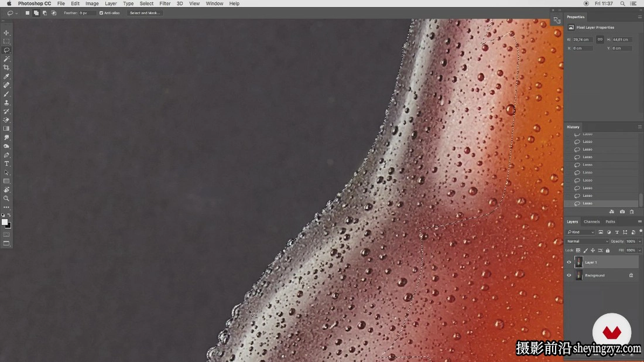The width and height of the screenshot is (644, 362).
Task: Toggle lock position
Action: click(x=592, y=250)
